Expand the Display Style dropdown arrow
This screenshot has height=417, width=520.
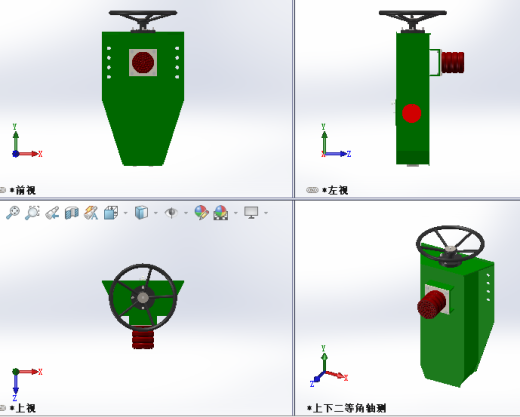pos(156,213)
